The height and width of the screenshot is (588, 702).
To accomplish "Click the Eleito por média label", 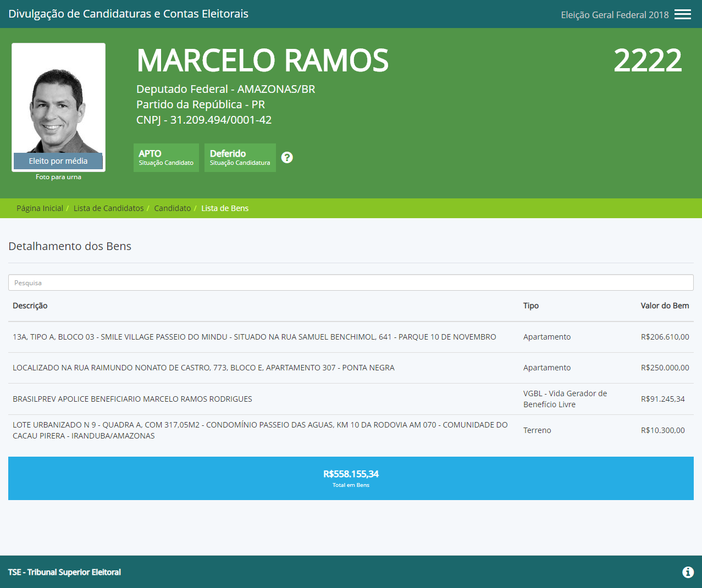I will (x=58, y=161).
